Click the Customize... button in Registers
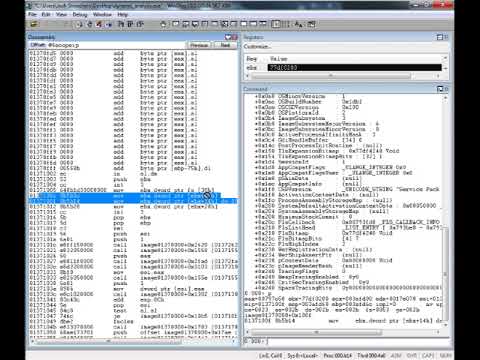480x360 pixels. click(x=257, y=47)
